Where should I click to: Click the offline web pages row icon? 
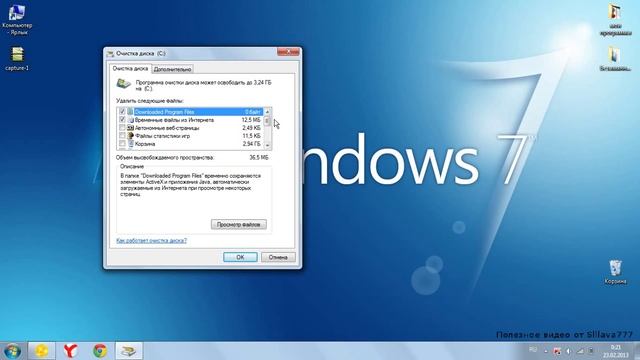(130, 128)
